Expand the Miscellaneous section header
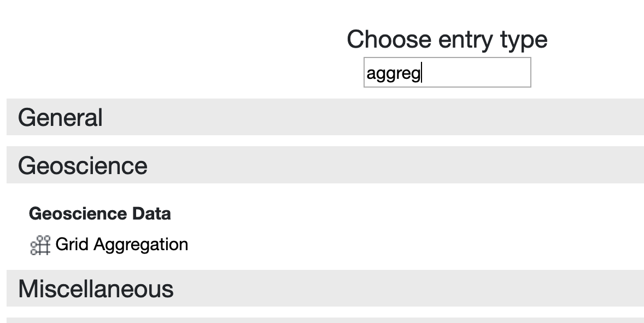The height and width of the screenshot is (323, 644). coord(325,288)
